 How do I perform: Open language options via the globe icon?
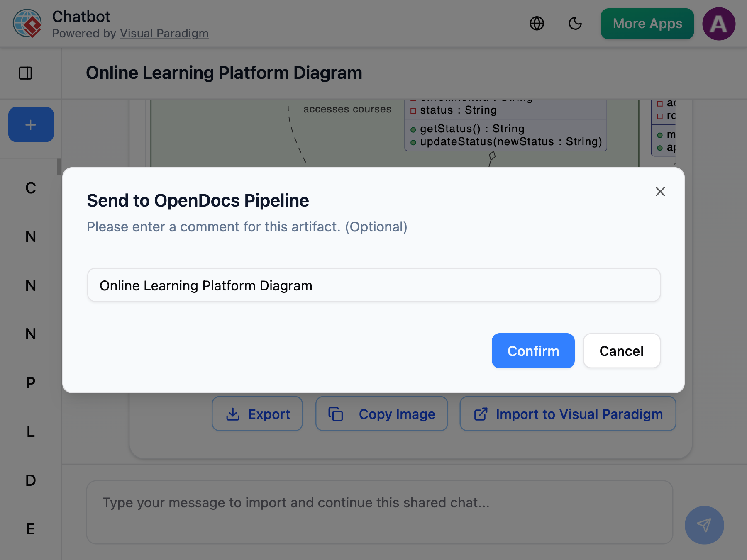[537, 24]
